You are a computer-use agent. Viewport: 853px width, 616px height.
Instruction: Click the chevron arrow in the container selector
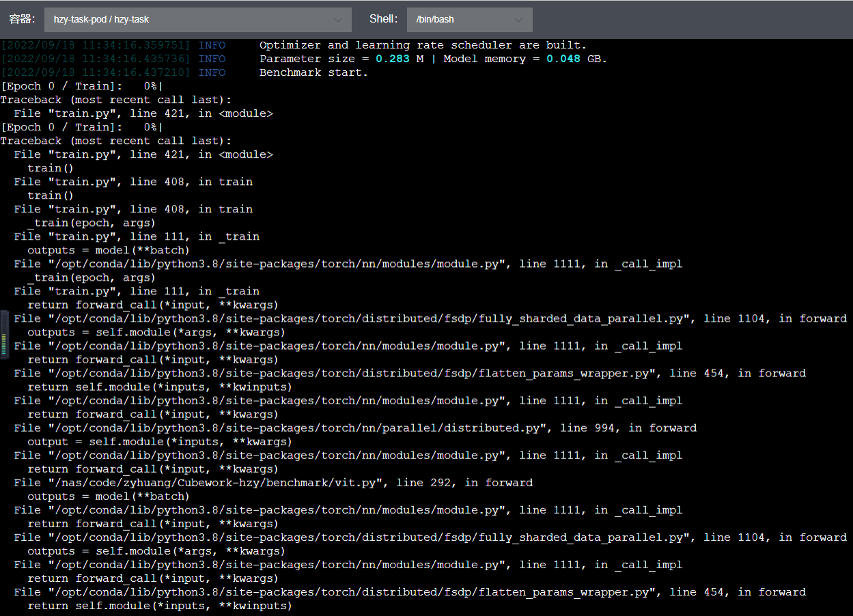(x=337, y=20)
